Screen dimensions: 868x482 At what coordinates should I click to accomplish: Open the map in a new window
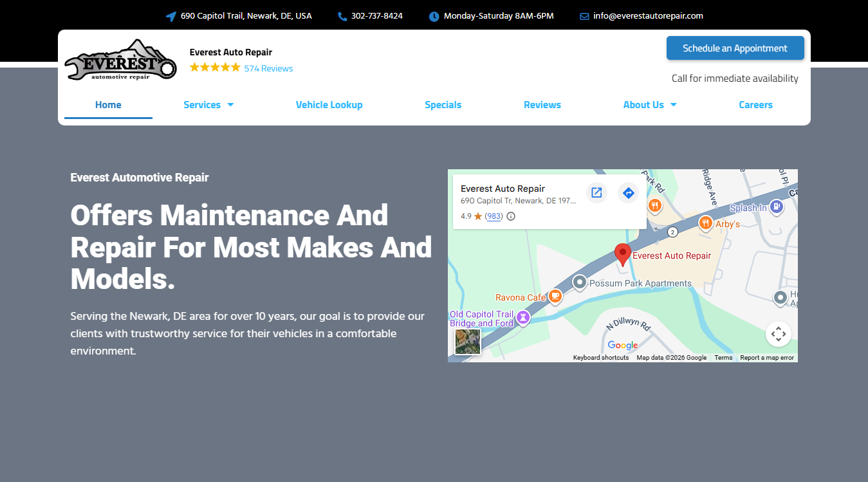(596, 192)
